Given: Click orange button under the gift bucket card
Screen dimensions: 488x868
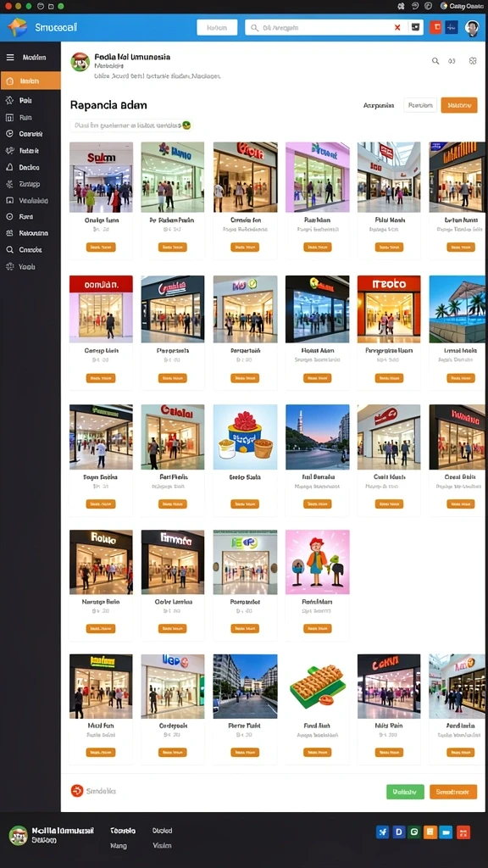Looking at the screenshot, I should [x=245, y=504].
